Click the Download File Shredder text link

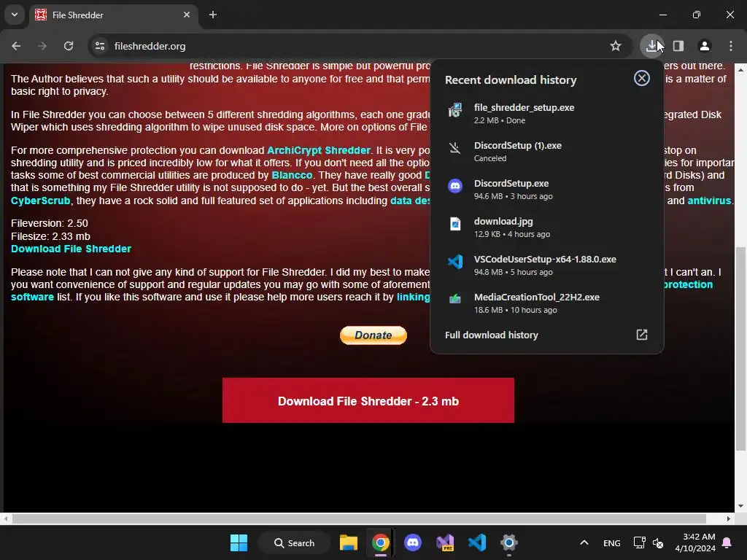click(71, 249)
